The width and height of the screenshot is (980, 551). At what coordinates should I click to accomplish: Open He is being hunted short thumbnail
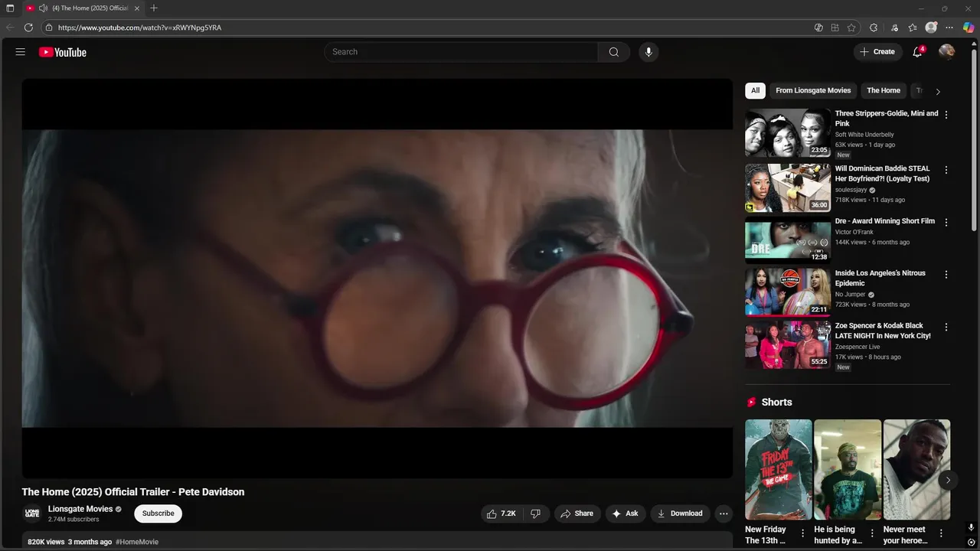(848, 469)
